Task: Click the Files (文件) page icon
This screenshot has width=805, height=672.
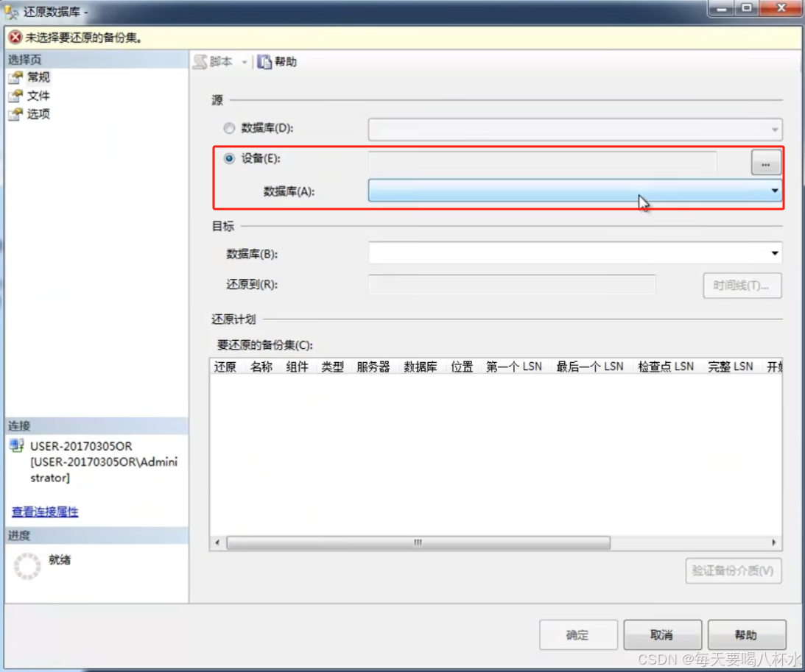Action: (15, 96)
